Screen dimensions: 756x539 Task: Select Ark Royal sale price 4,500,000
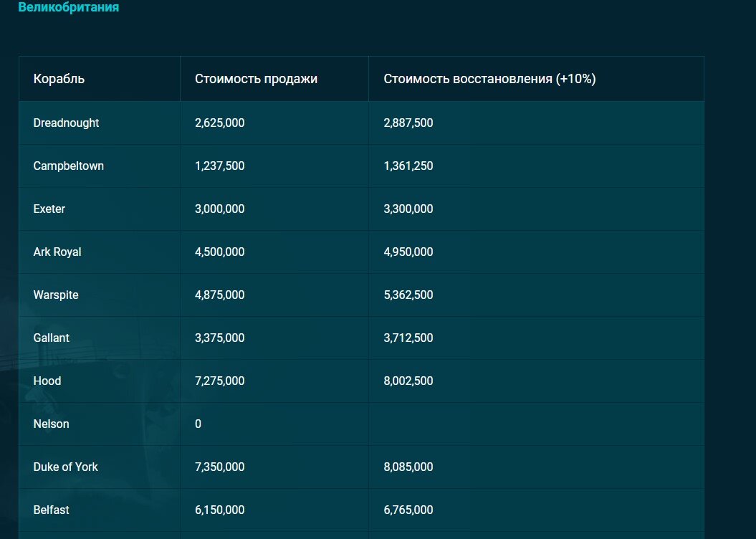click(x=219, y=252)
